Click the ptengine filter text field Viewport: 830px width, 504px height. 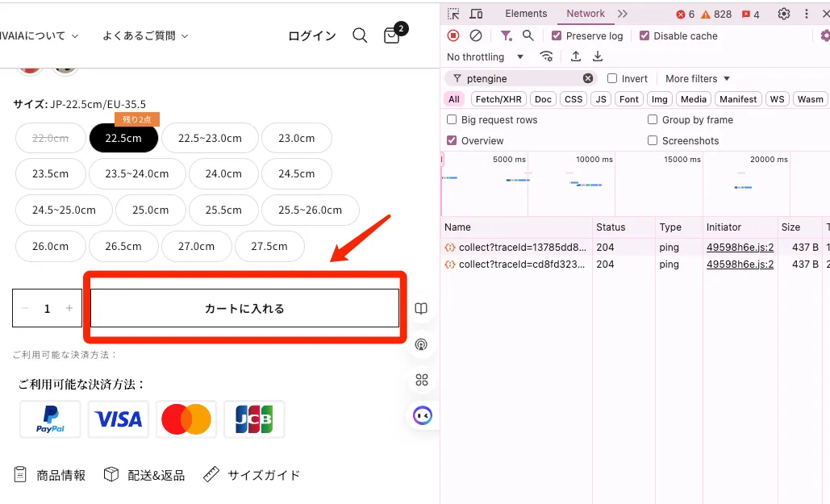point(520,78)
